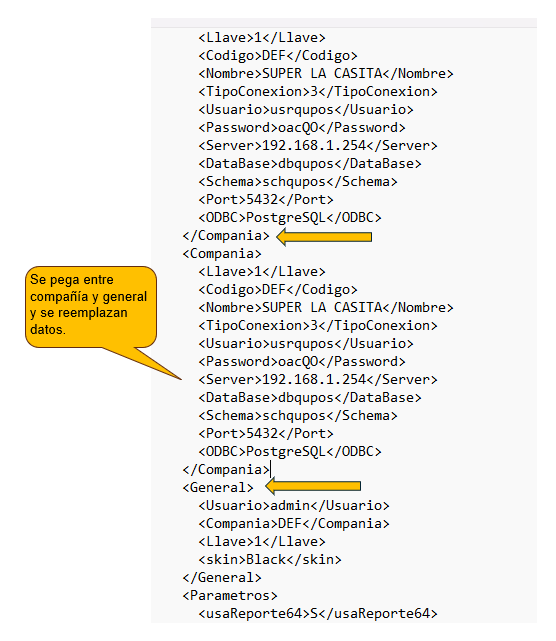
Task: Click the orange callout about pasting data
Action: 91,307
